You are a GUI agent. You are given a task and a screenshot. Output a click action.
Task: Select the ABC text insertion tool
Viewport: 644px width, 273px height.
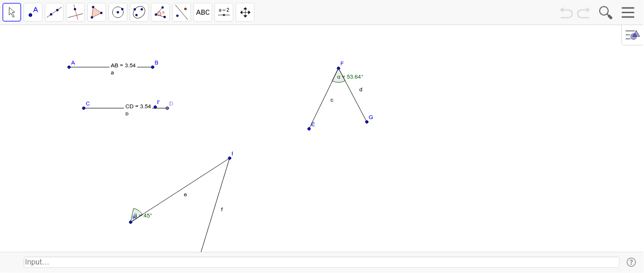[203, 12]
